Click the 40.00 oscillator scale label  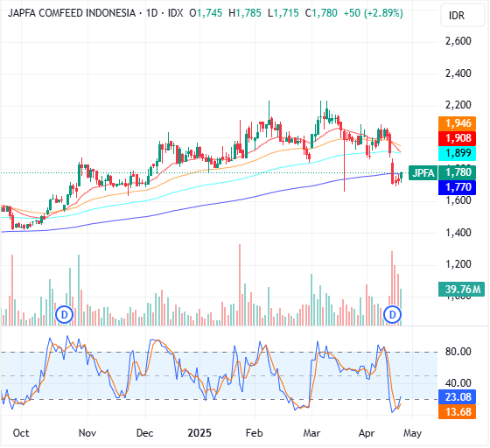[458, 383]
